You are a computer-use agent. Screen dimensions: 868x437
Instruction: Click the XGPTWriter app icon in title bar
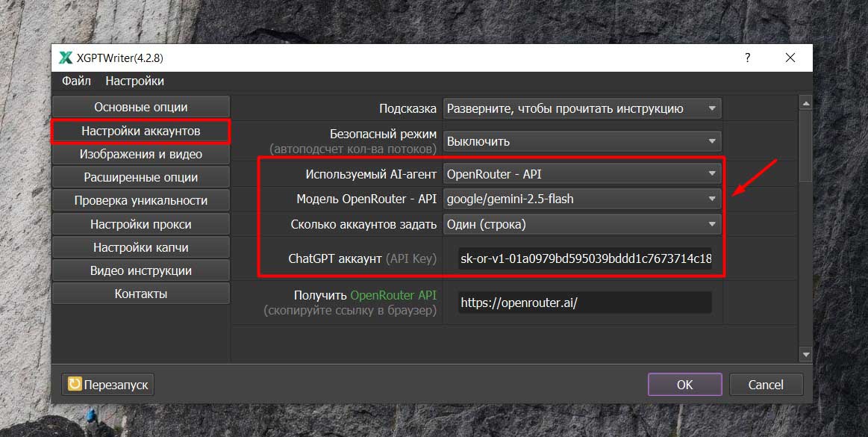click(66, 58)
